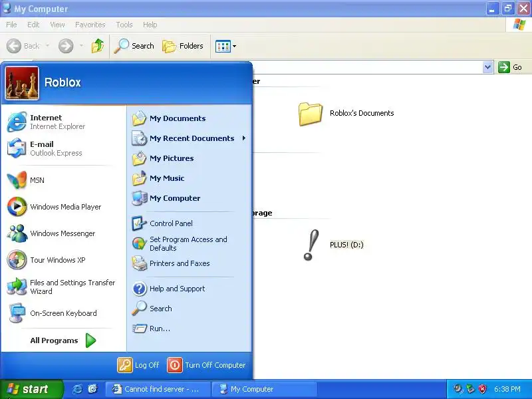Click the Search toolbar button
Screen dimensions: 532x399
pyautogui.click(x=134, y=46)
